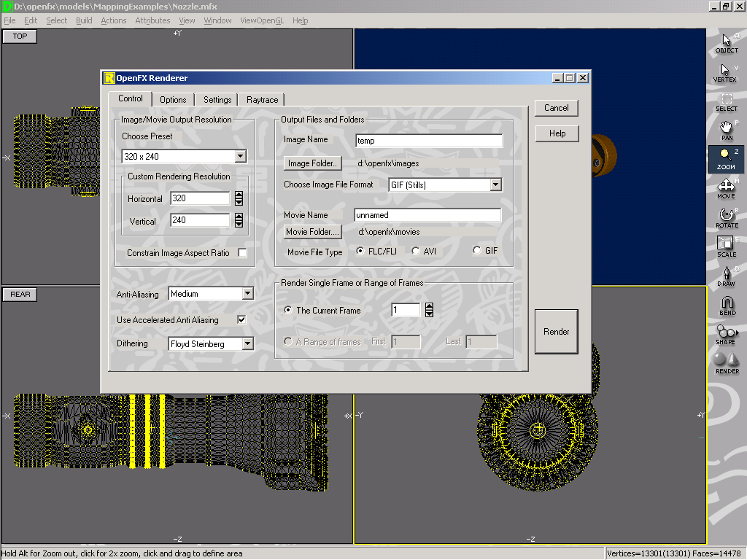Pick the Move tool
Image resolution: width=747 pixels, height=560 pixels.
727,189
